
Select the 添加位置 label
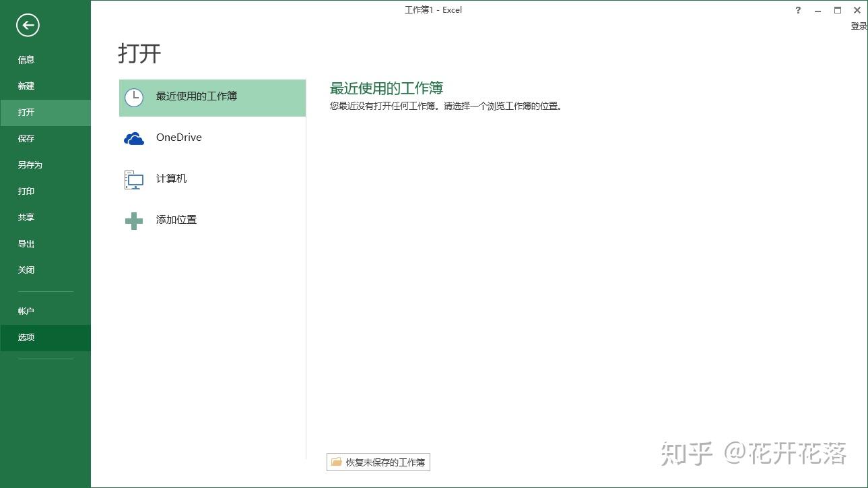pyautogui.click(x=176, y=220)
